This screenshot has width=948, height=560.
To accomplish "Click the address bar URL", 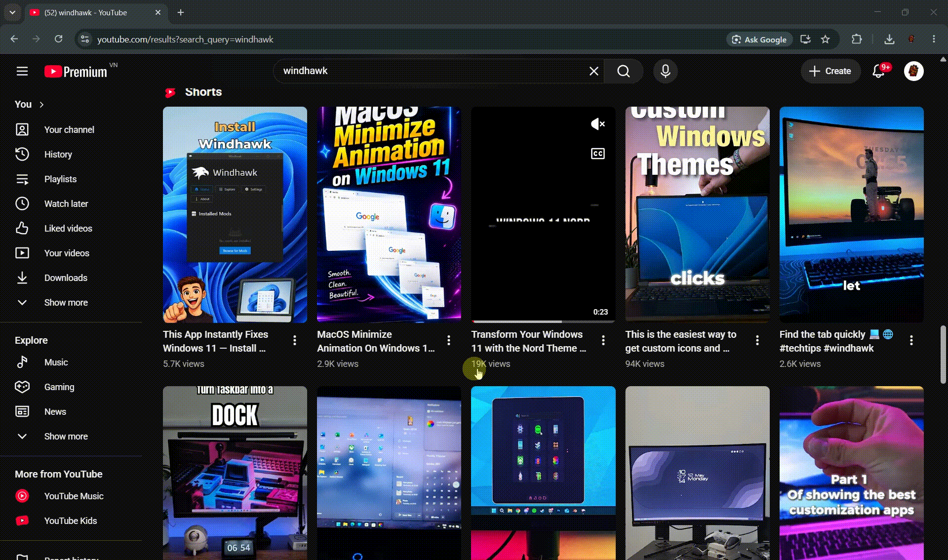I will (x=185, y=40).
